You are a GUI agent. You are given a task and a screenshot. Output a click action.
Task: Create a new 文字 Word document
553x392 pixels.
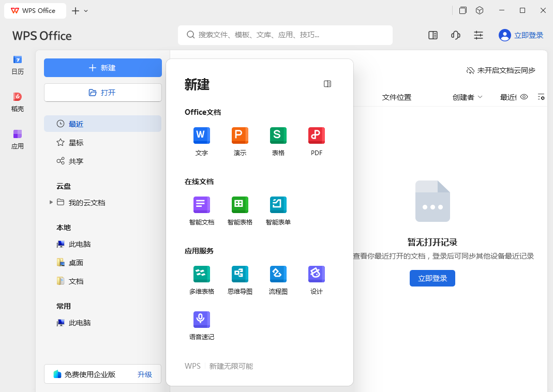(201, 136)
